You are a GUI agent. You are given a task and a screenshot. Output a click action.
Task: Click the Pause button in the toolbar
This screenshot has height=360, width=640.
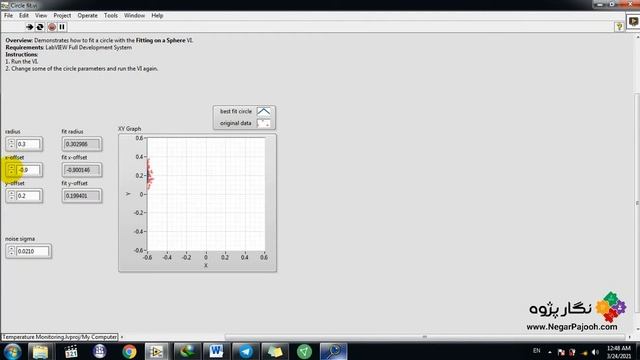tap(62, 27)
